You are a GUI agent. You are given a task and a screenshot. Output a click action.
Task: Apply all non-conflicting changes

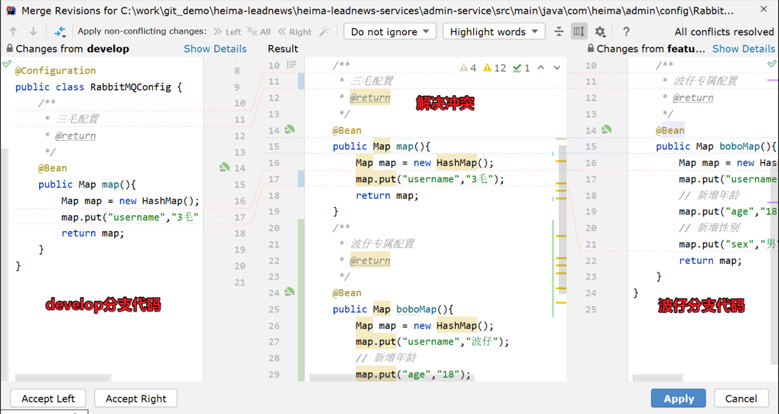[x=259, y=32]
